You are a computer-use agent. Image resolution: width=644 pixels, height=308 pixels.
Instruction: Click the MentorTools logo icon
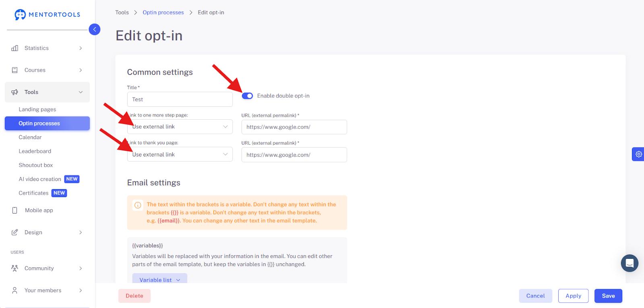pos(20,15)
